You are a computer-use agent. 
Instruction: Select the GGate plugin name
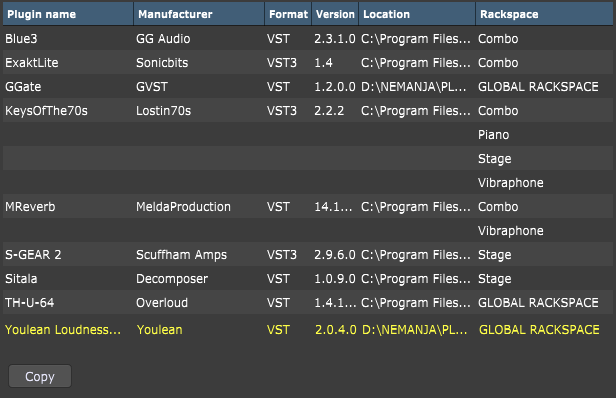[23, 87]
